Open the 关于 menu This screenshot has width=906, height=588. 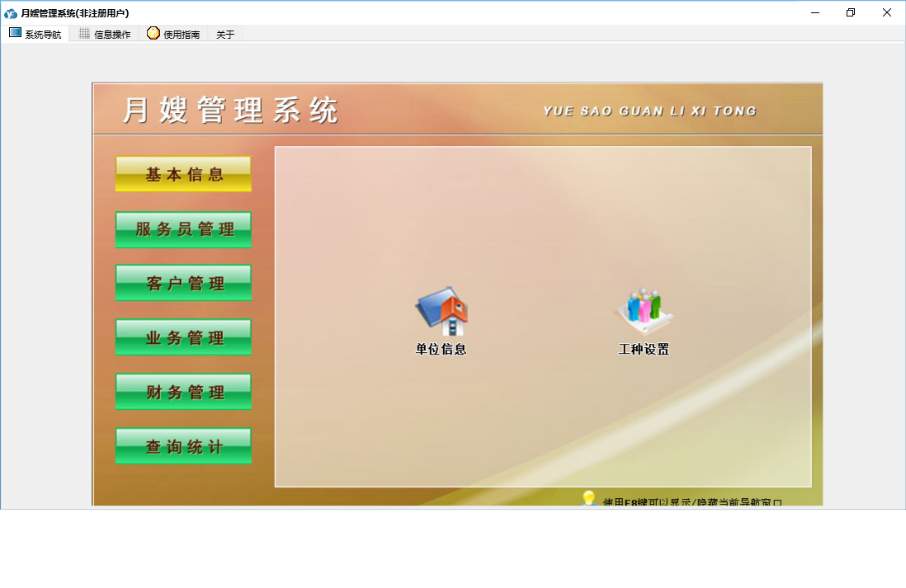point(225,35)
